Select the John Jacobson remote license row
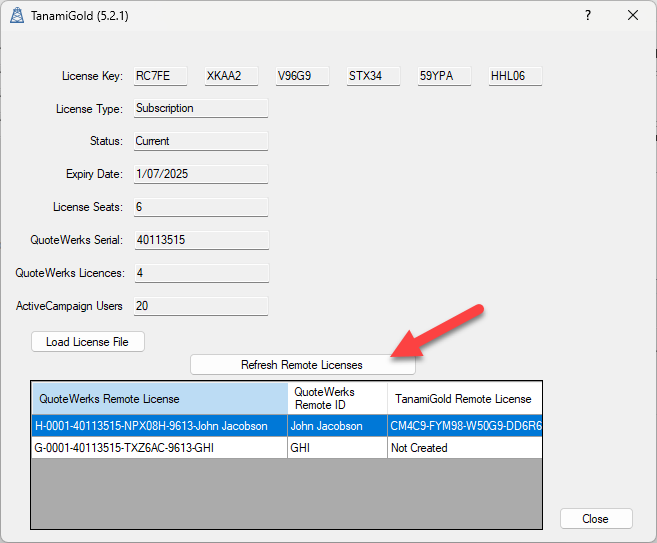Viewport: 657px width, 543px height. pos(158,426)
